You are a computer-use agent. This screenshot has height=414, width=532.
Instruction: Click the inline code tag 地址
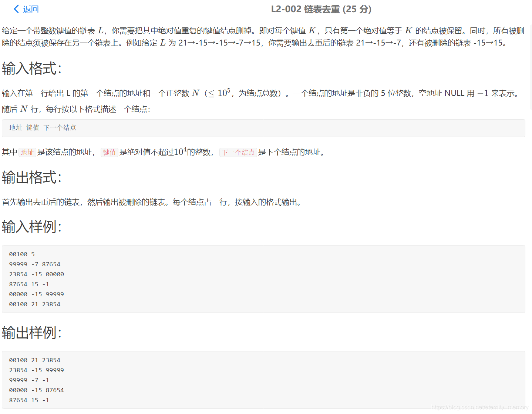(27, 152)
